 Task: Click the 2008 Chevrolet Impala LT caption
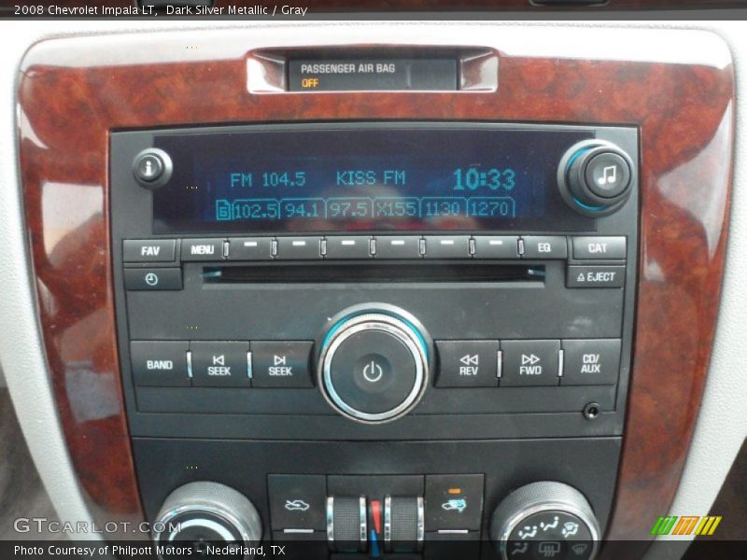[86, 9]
